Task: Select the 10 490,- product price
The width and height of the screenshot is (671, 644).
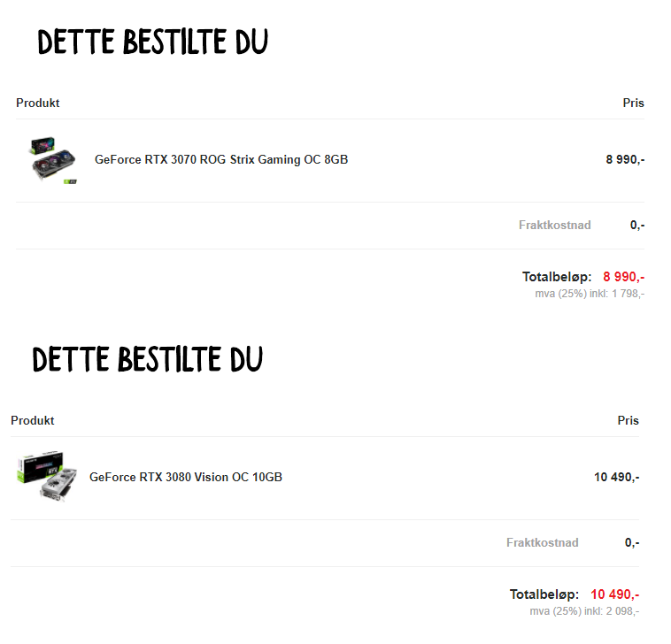Action: click(x=617, y=477)
